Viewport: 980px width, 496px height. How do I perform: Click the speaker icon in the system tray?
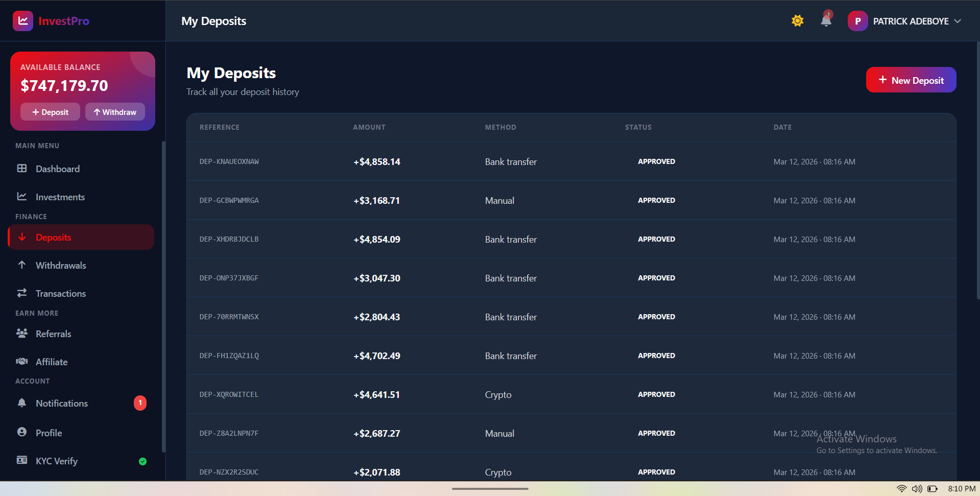coord(917,488)
